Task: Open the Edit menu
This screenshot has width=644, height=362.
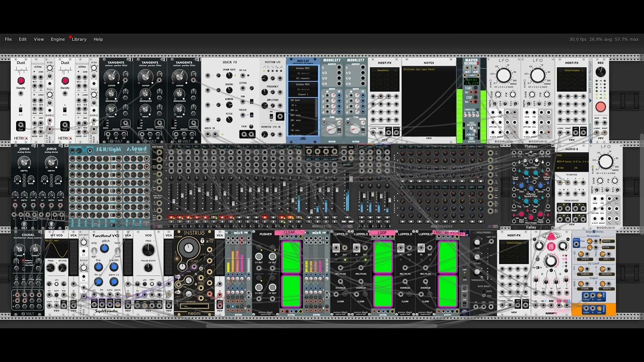Action: 23,39
